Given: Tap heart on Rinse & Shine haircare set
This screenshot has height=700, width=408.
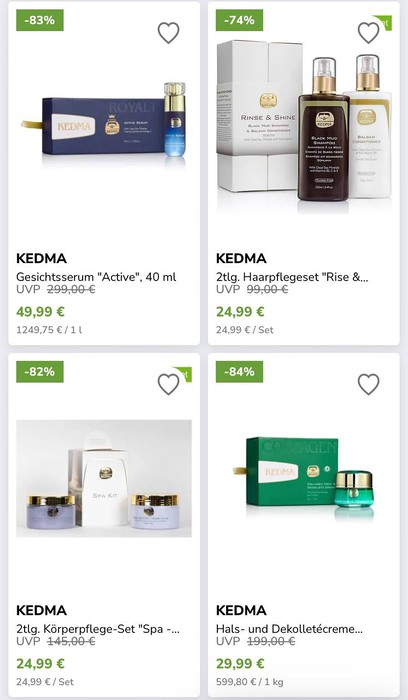Looking at the screenshot, I should [x=368, y=33].
